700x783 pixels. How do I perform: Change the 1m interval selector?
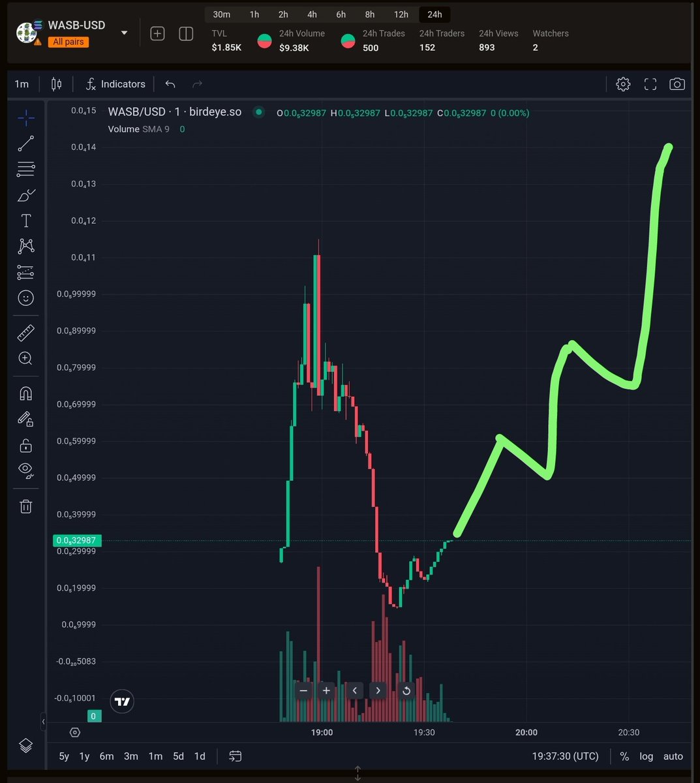pyautogui.click(x=22, y=84)
